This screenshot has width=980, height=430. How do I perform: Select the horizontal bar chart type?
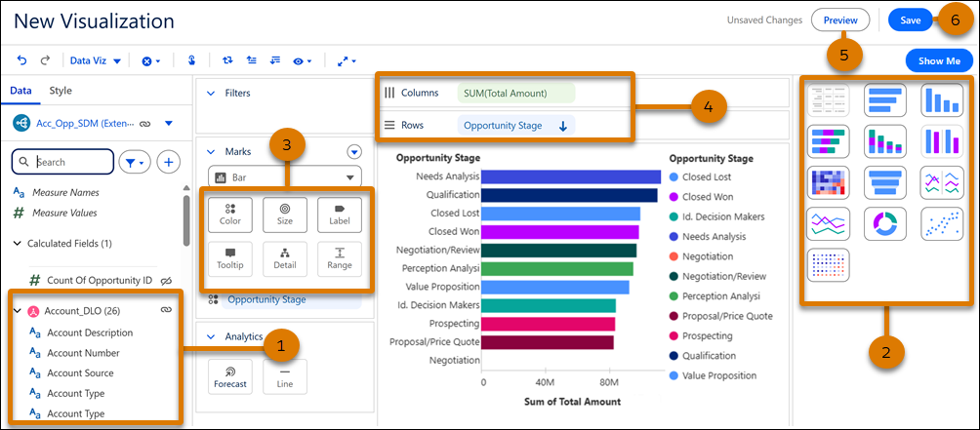(x=885, y=99)
